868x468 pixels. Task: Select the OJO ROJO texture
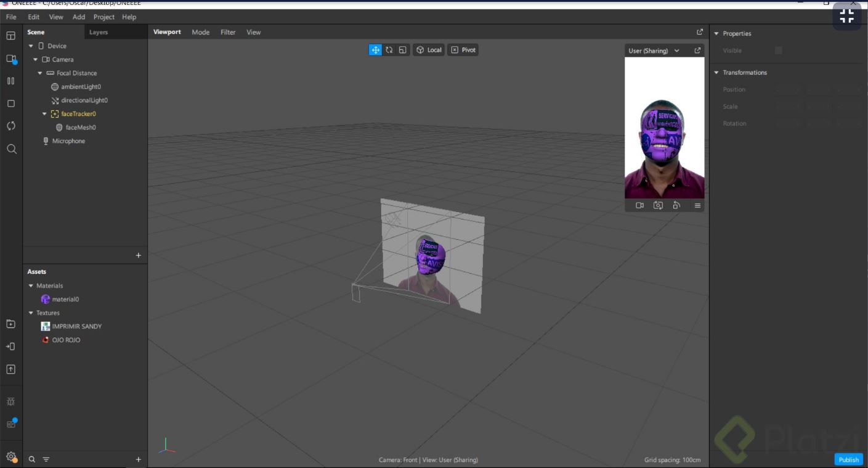pos(61,340)
